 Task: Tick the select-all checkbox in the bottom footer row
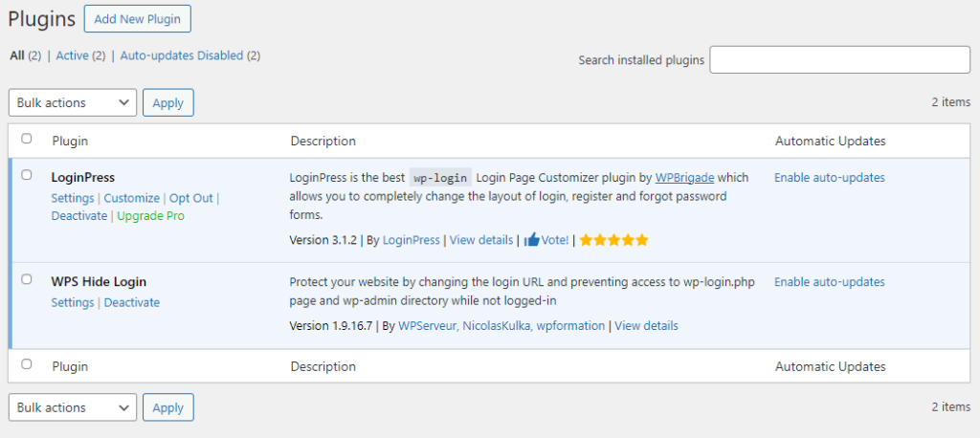[26, 363]
